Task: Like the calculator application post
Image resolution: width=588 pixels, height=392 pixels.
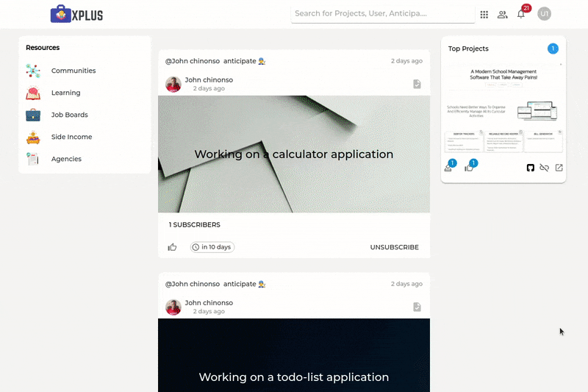Action: (x=172, y=247)
